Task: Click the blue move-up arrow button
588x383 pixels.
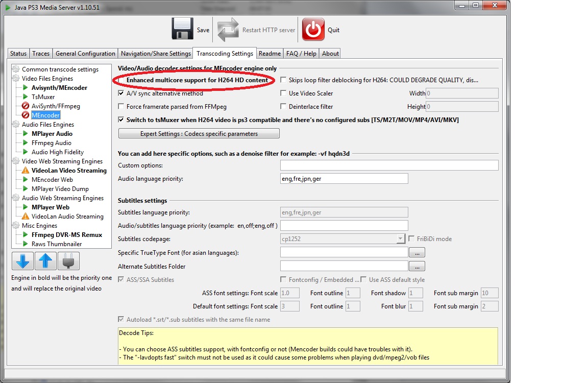Action: click(45, 261)
